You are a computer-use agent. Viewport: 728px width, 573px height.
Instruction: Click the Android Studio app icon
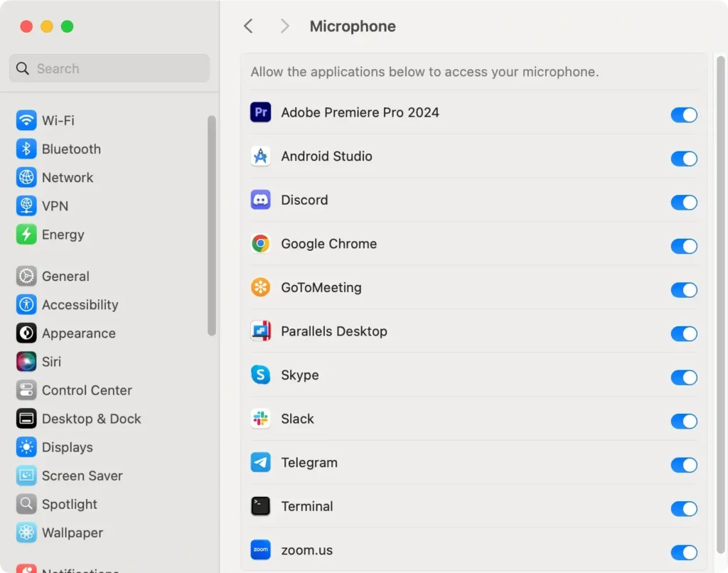(260, 156)
